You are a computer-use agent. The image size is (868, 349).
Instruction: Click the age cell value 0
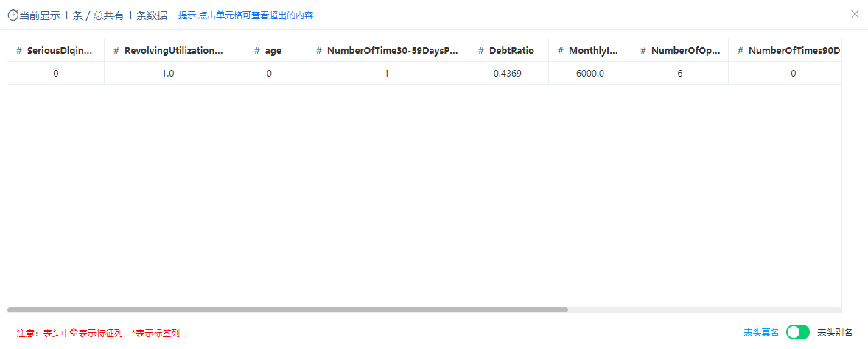[269, 73]
